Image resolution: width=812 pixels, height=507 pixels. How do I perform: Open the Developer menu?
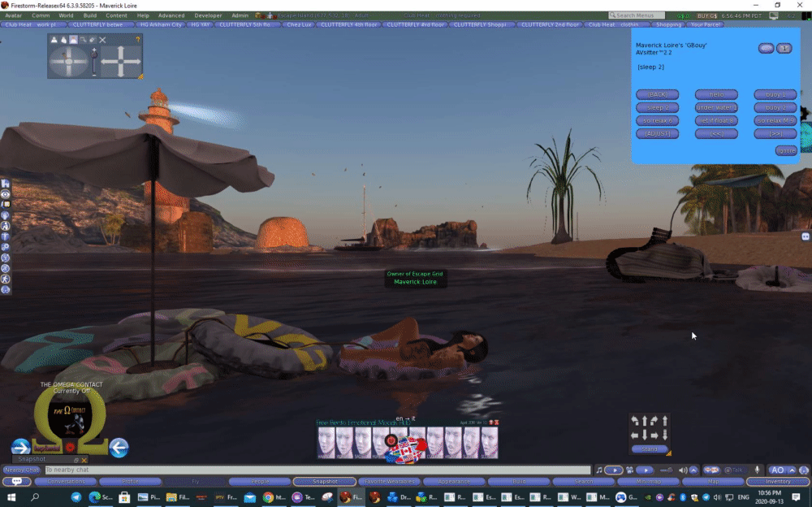click(x=208, y=15)
